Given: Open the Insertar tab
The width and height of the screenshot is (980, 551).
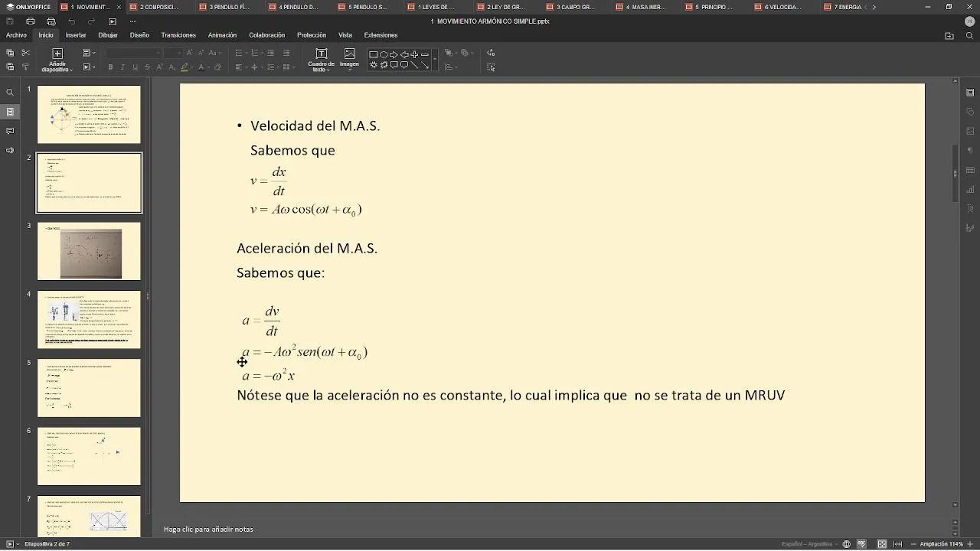Looking at the screenshot, I should click(x=76, y=35).
